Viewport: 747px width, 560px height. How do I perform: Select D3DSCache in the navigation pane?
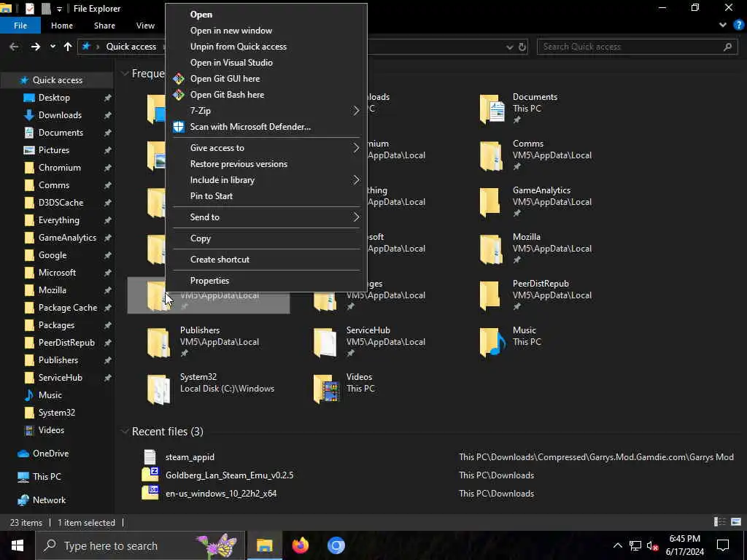click(61, 203)
